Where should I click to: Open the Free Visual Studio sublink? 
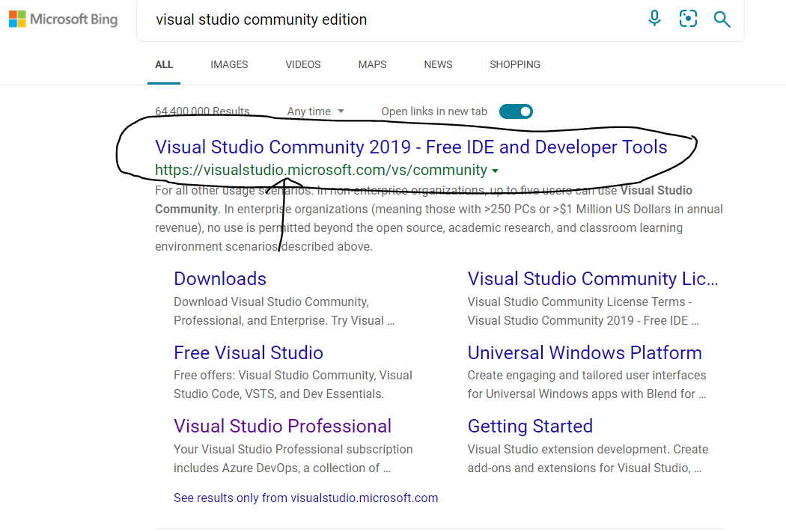[x=248, y=352]
